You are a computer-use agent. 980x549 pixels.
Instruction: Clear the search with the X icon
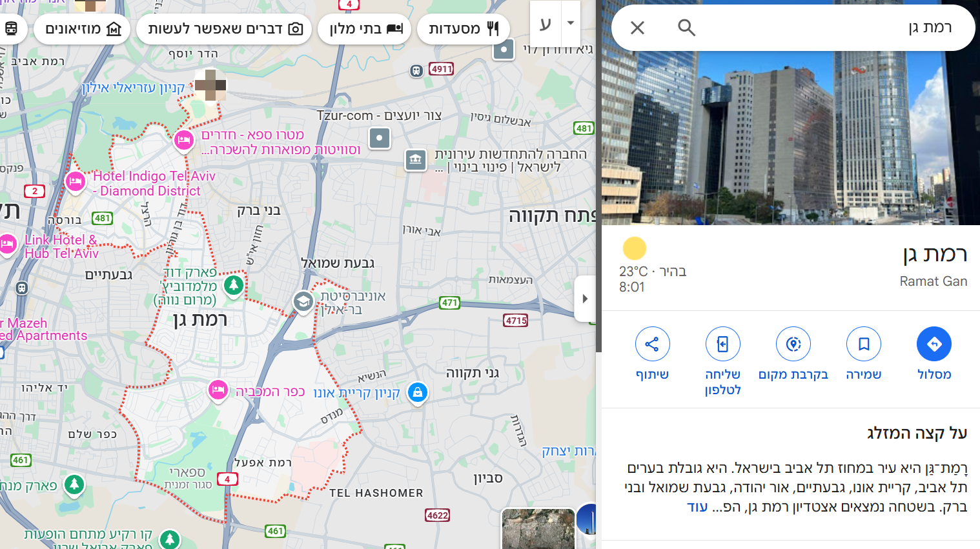click(637, 28)
